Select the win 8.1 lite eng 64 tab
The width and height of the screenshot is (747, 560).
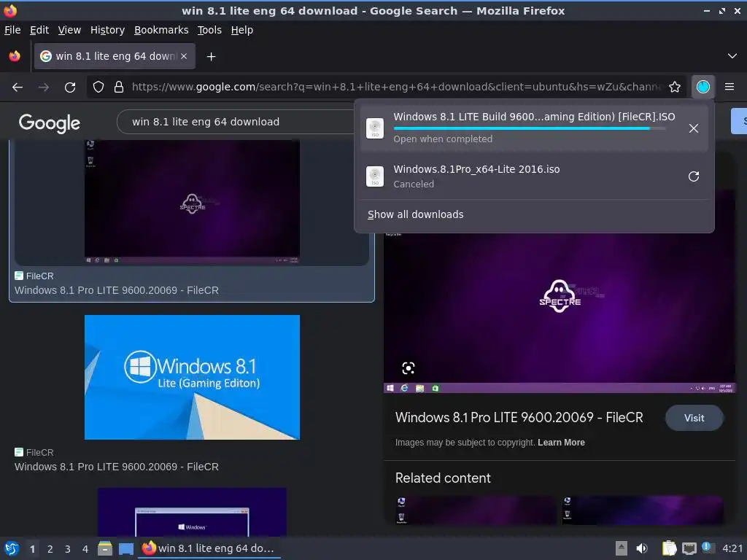[115, 56]
